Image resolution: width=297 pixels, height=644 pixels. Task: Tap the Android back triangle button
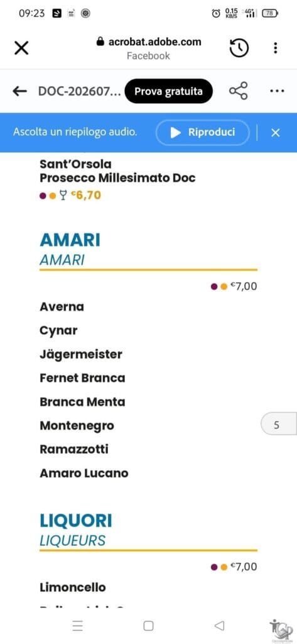point(219,626)
